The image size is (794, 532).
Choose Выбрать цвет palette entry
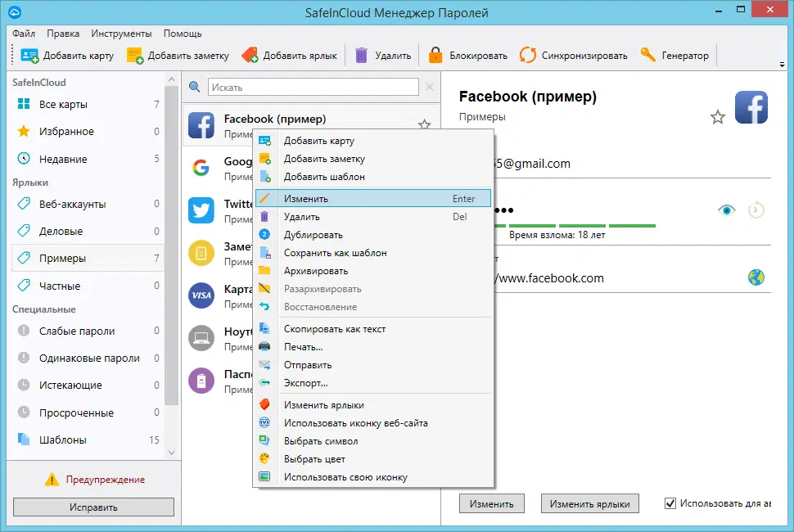[x=373, y=459]
